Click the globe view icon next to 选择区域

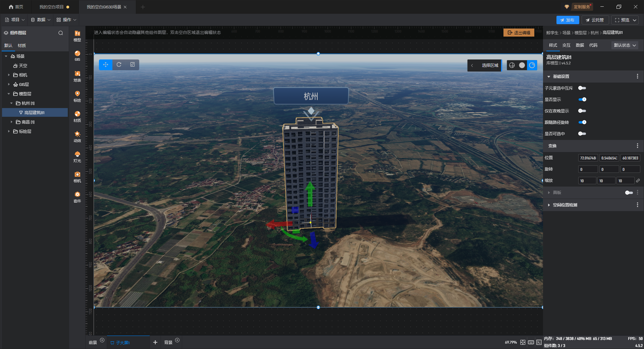click(x=512, y=65)
